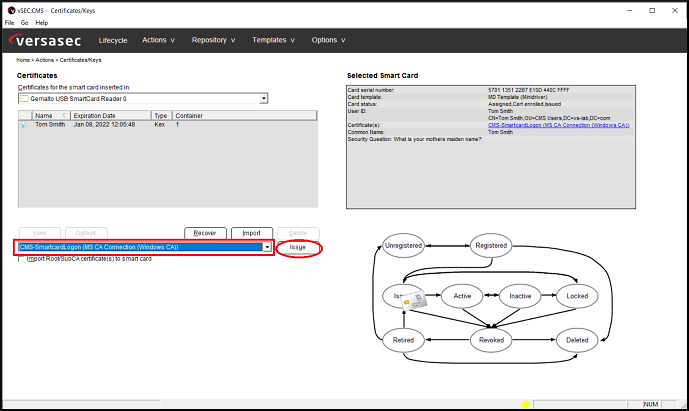Click the card reader icon in reader dropdown
689x411 pixels.
point(24,98)
